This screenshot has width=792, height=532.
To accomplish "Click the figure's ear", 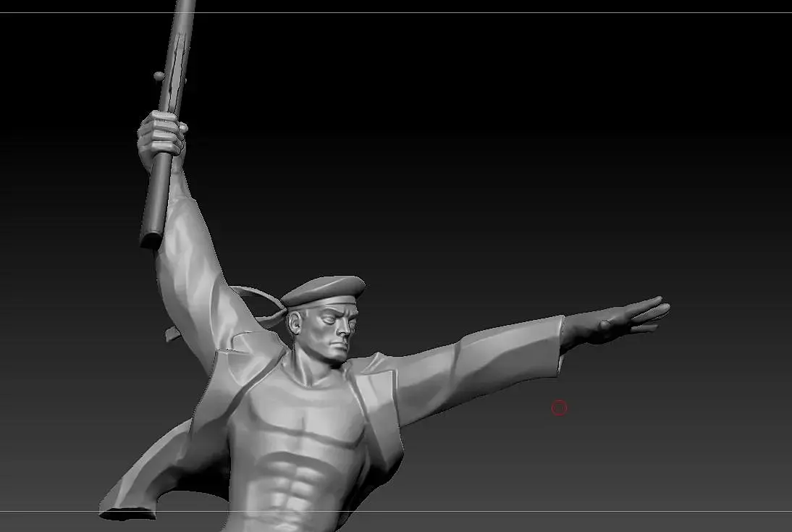I will tap(295, 324).
